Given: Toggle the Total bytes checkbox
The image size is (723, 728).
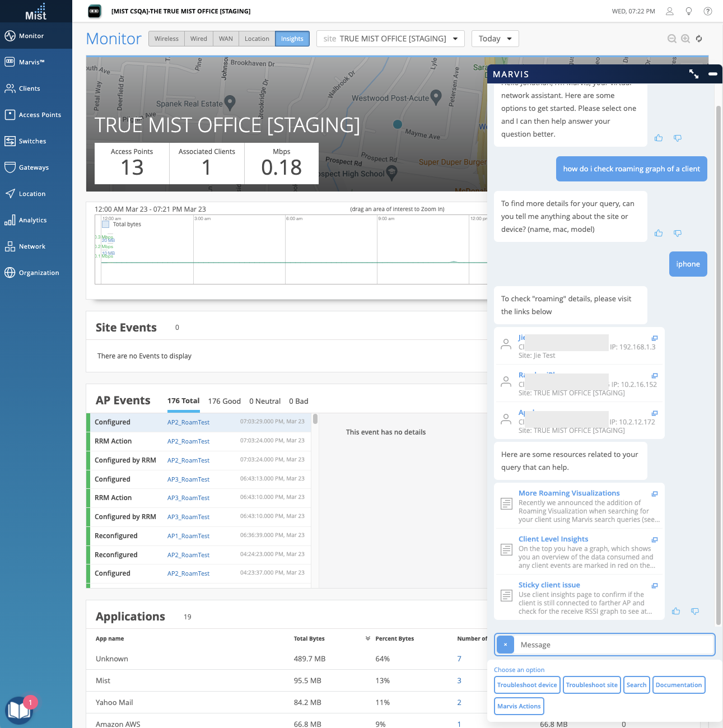Looking at the screenshot, I should click(105, 225).
